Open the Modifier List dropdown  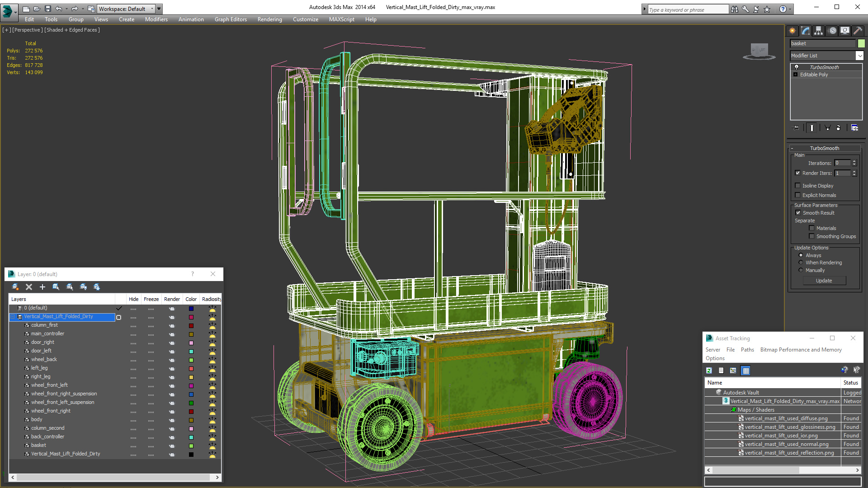point(859,56)
